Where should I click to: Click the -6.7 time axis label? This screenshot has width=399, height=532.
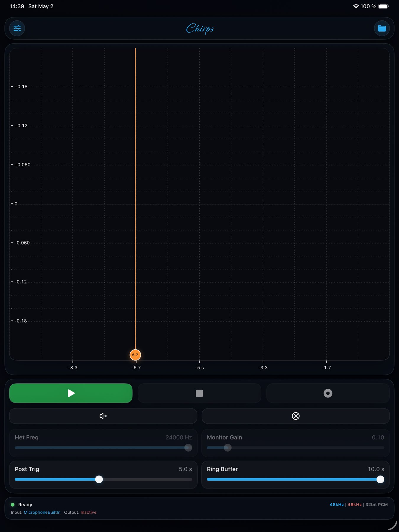(x=136, y=368)
